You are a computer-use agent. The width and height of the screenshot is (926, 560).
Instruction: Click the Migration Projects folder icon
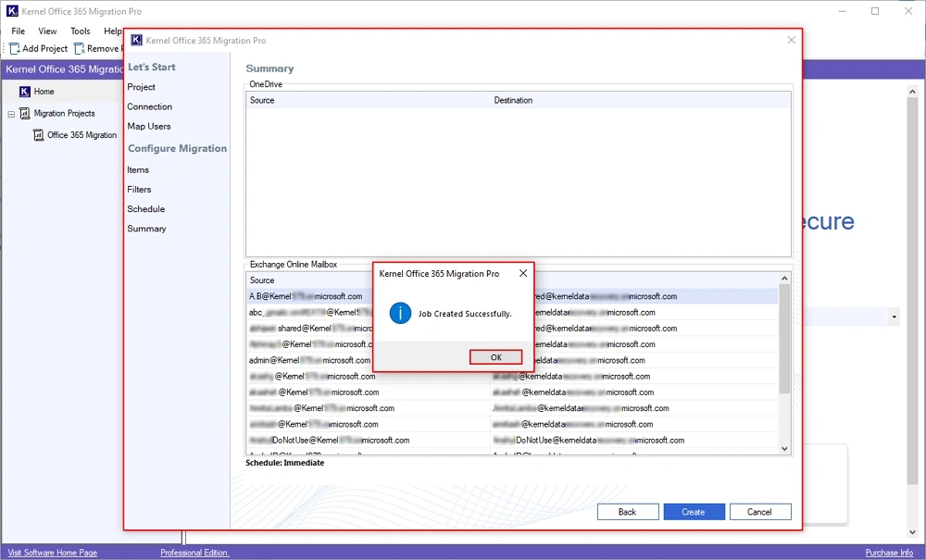pos(25,114)
